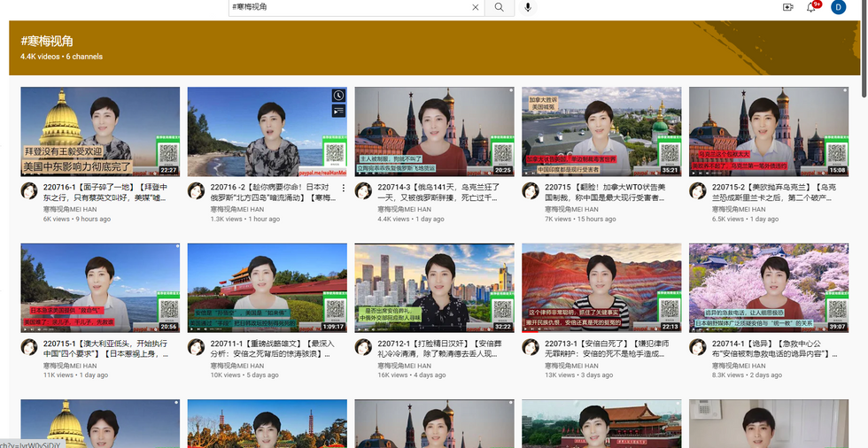868x448 pixels.
Task: Click channel name under the 220715 WTO video
Action: [x=571, y=209]
